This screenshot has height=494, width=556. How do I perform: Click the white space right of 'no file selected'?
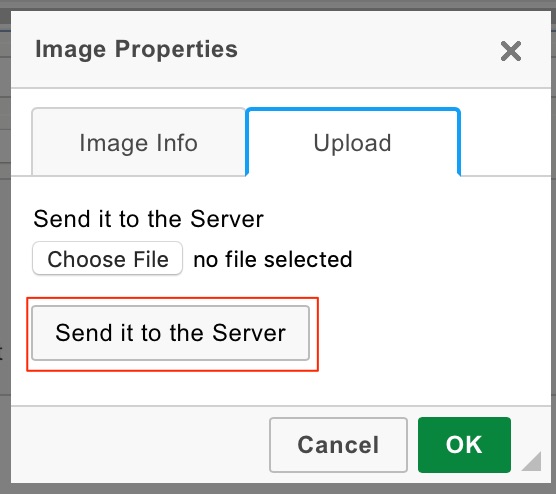pos(450,259)
